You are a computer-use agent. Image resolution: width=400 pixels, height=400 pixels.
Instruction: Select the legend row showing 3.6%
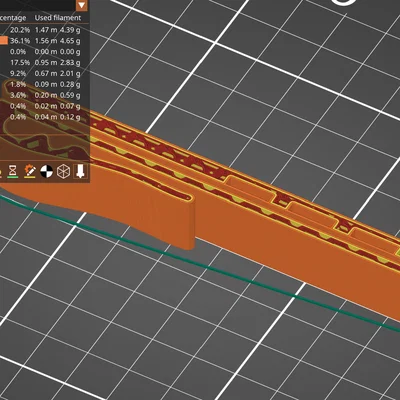(x=44, y=95)
